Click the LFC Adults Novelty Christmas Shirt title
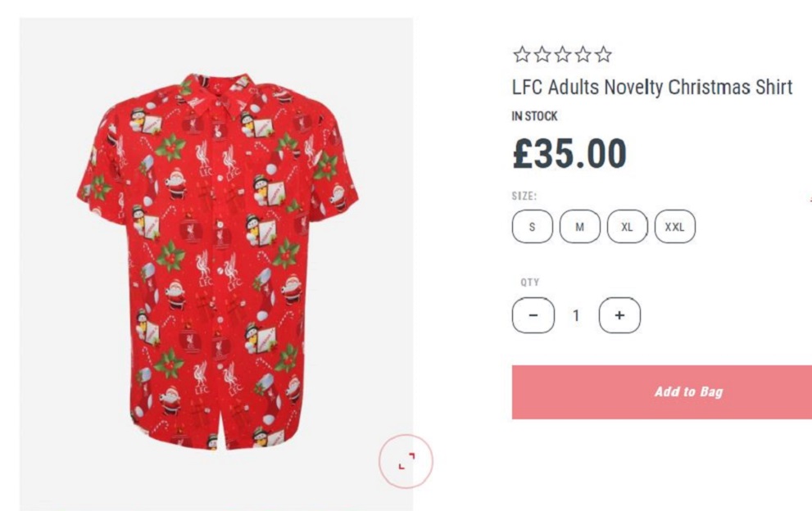The image size is (812, 511). click(652, 87)
